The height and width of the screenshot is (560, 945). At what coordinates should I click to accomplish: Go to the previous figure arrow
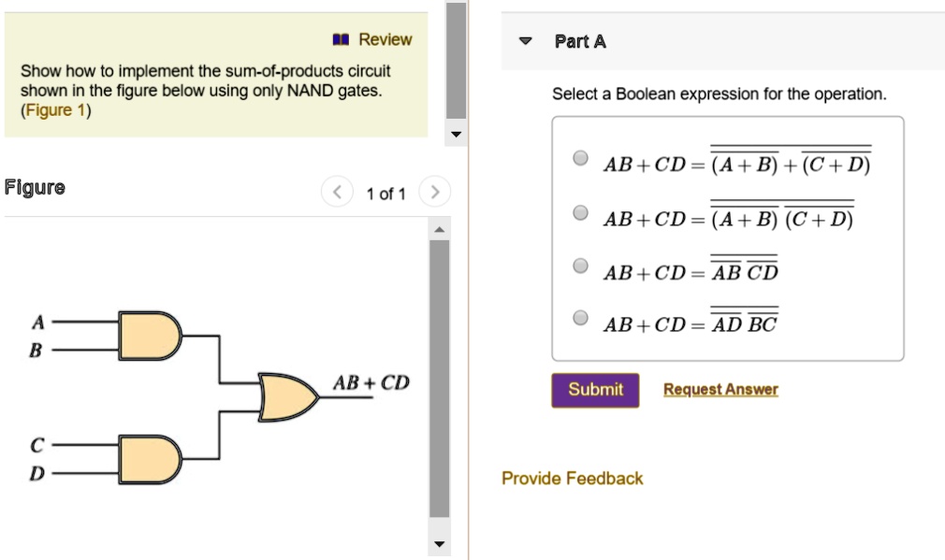[336, 193]
